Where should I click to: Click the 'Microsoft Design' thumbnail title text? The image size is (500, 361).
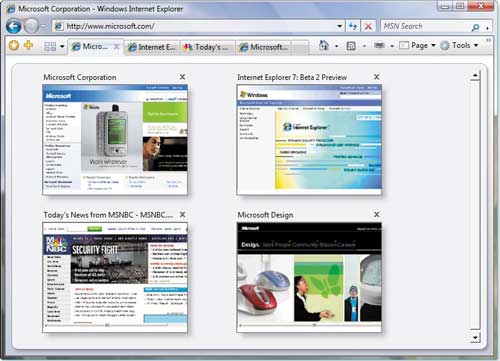[x=265, y=215]
